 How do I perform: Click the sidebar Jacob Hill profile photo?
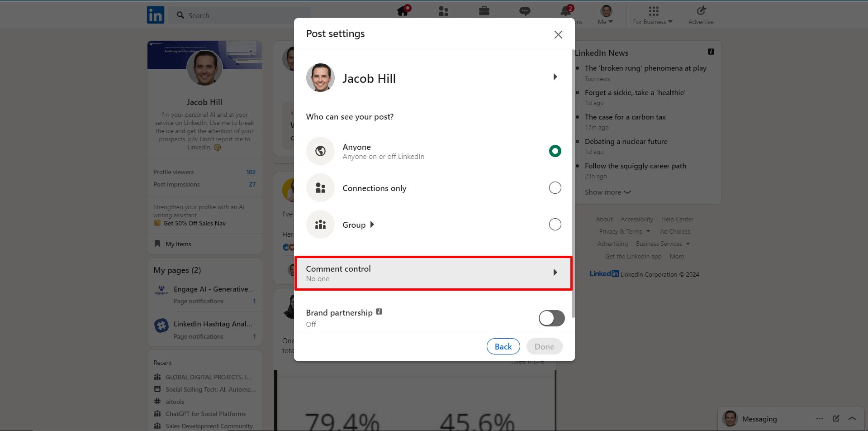(204, 68)
